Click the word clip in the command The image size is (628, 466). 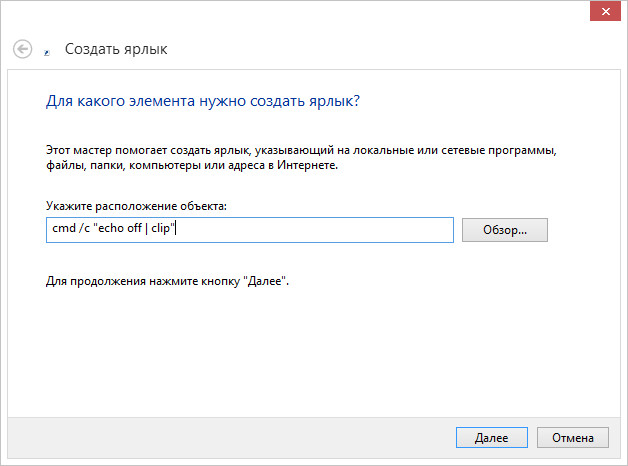tap(161, 228)
